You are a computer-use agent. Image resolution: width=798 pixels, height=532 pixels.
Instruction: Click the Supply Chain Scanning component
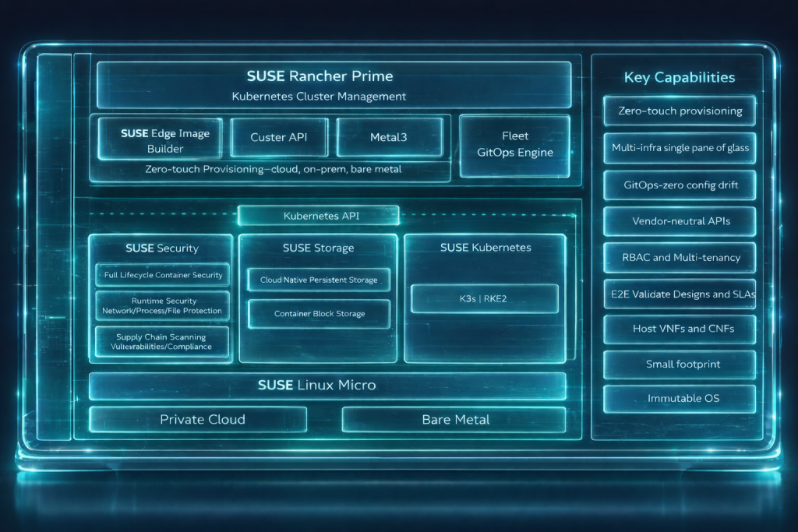[161, 341]
